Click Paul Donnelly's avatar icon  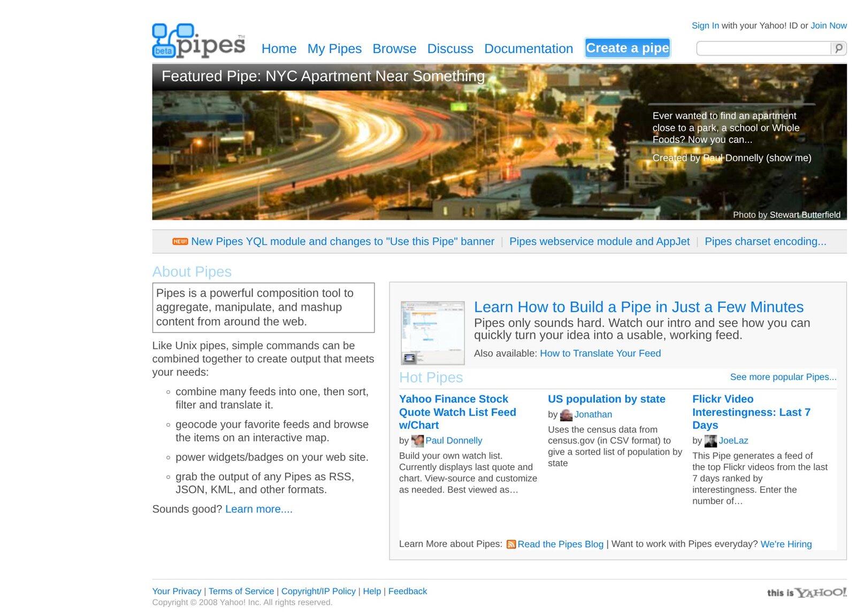tap(417, 441)
